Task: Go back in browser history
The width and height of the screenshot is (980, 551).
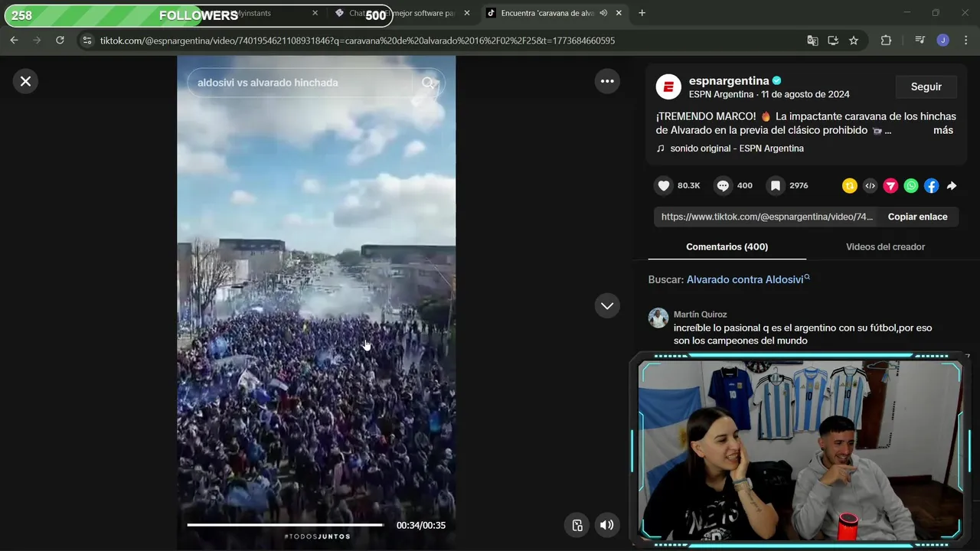Action: coord(14,41)
